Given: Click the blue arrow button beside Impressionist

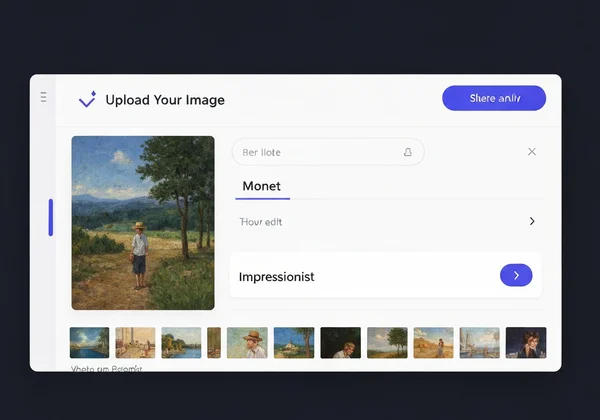Looking at the screenshot, I should tap(516, 275).
